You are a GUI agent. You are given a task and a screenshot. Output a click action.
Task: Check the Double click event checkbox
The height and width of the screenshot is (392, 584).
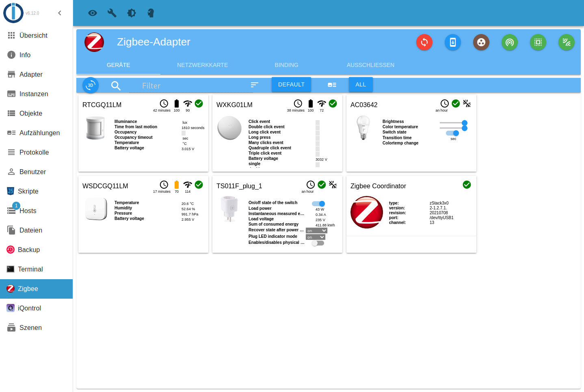pyautogui.click(x=318, y=128)
